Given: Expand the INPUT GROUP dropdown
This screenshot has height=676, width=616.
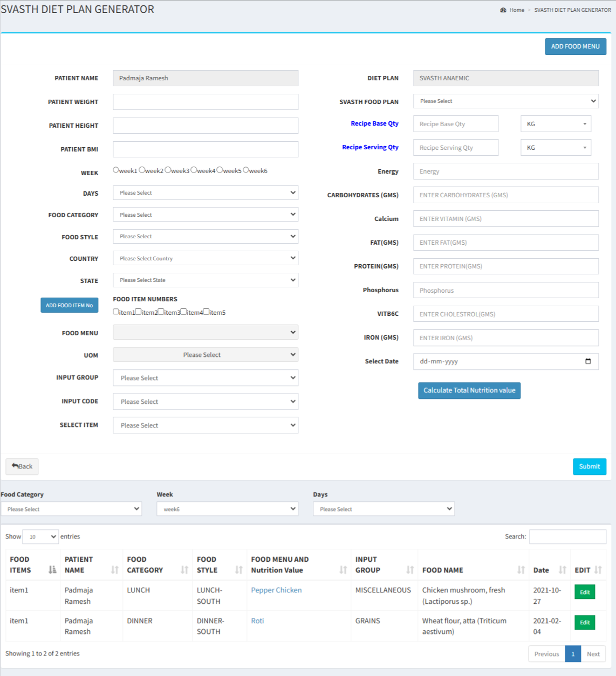Looking at the screenshot, I should 206,378.
